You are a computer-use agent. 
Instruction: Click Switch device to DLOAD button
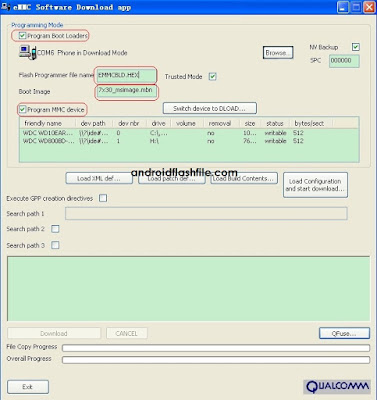(210, 108)
